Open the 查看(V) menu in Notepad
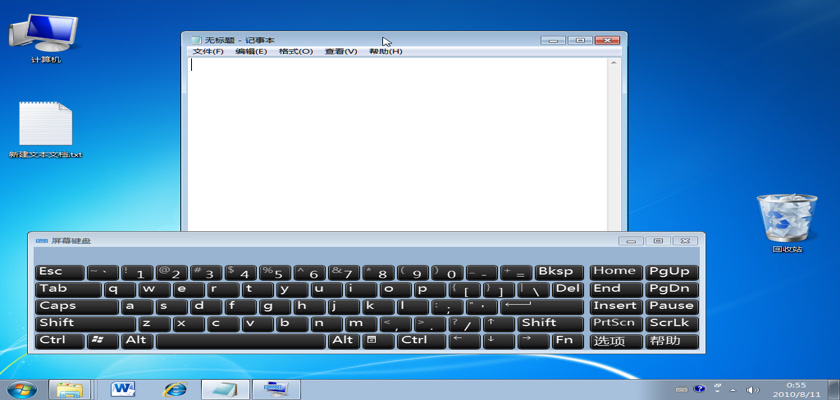This screenshot has width=840, height=400. 340,51
